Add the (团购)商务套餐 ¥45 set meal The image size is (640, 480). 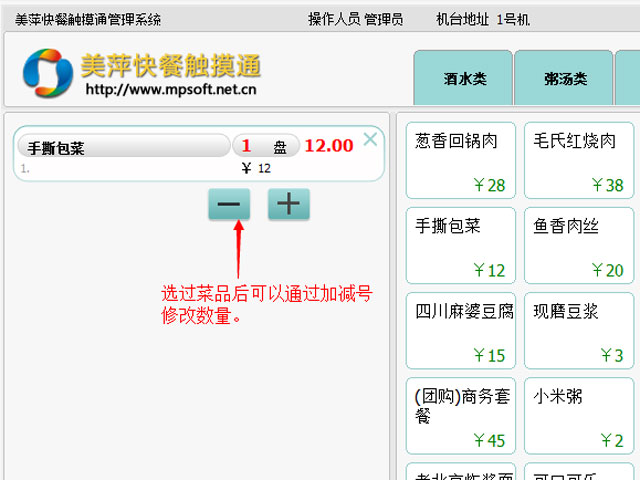coord(461,416)
